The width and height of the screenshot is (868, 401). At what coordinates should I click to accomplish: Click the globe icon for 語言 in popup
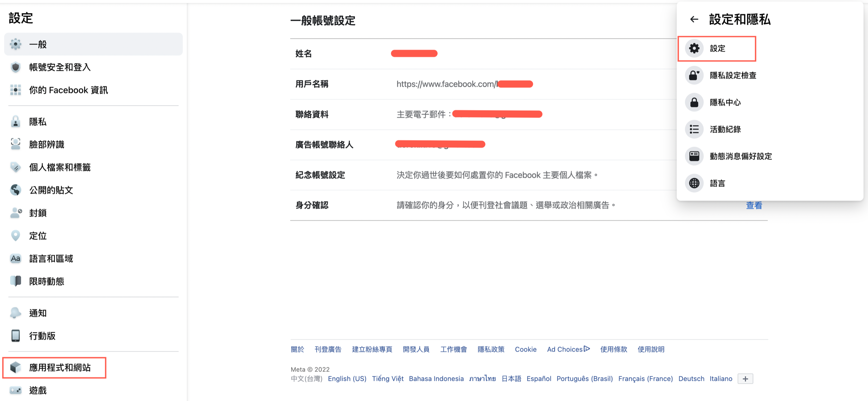pos(694,183)
